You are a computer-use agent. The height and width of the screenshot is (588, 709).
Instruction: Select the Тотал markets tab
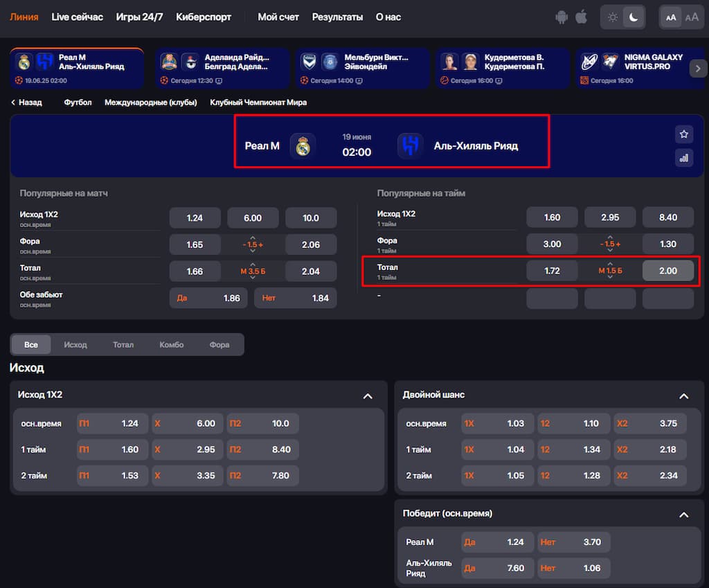123,345
